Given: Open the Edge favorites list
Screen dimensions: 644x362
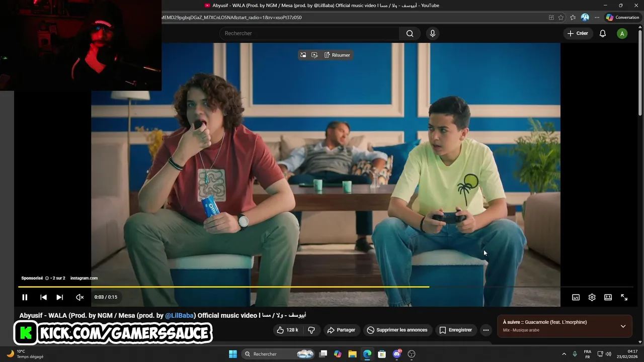Looking at the screenshot, I should [573, 18].
